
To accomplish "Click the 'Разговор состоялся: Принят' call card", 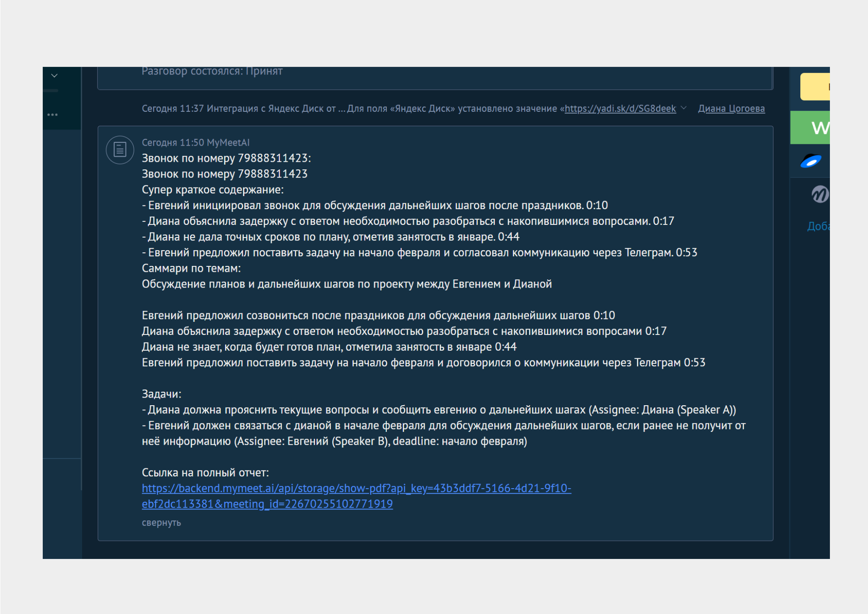I will click(x=212, y=72).
